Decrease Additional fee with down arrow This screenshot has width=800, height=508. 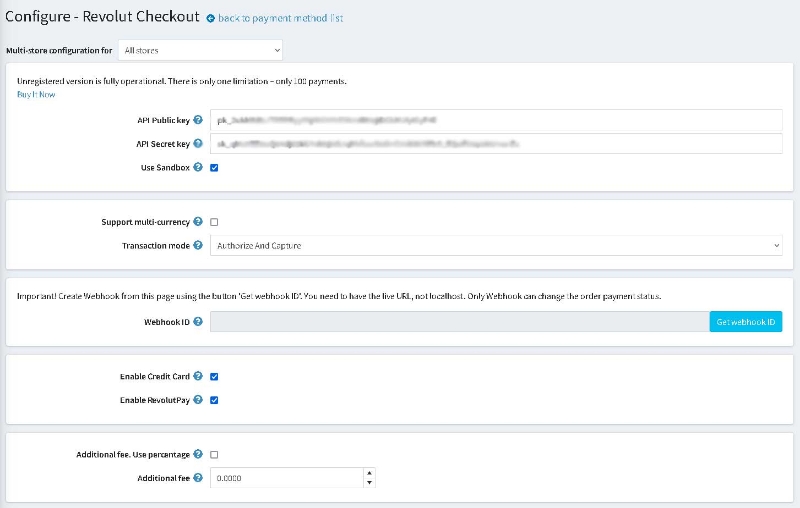pyautogui.click(x=369, y=482)
